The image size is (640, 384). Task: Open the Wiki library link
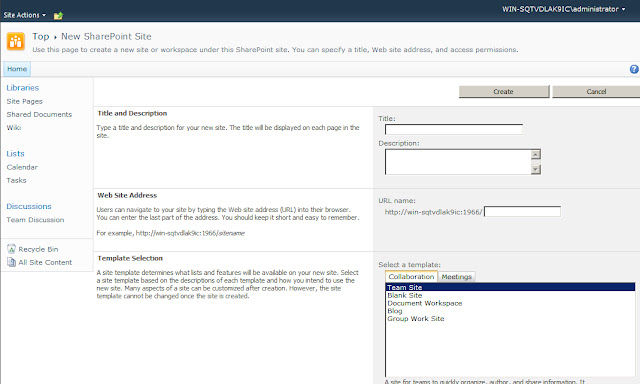14,127
